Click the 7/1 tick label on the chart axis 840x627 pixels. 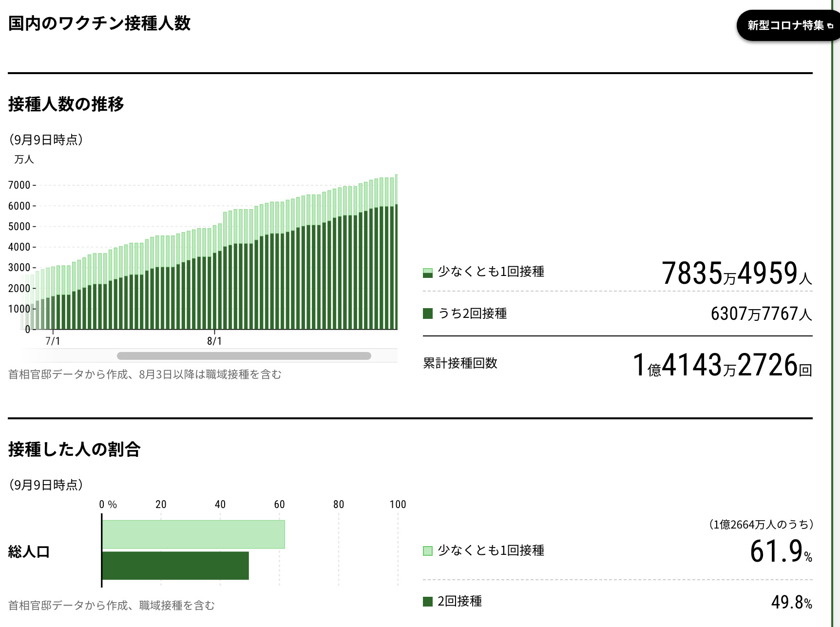(x=53, y=341)
